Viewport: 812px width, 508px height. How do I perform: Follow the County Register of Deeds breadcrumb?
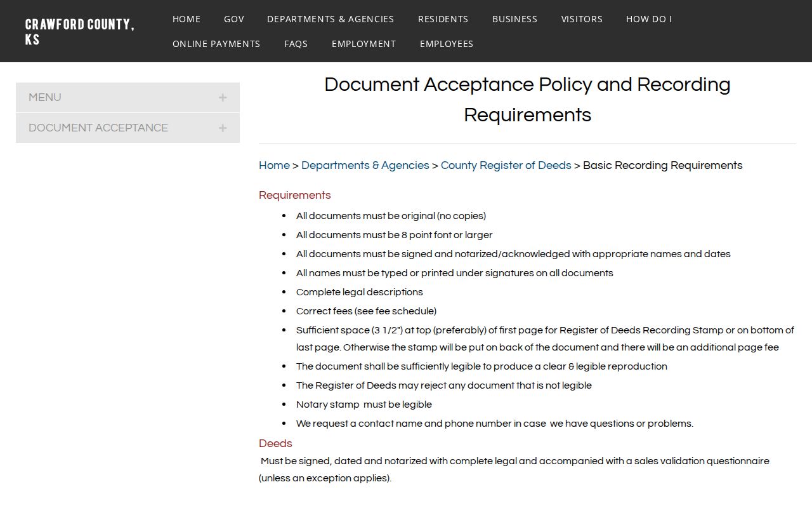(506, 165)
